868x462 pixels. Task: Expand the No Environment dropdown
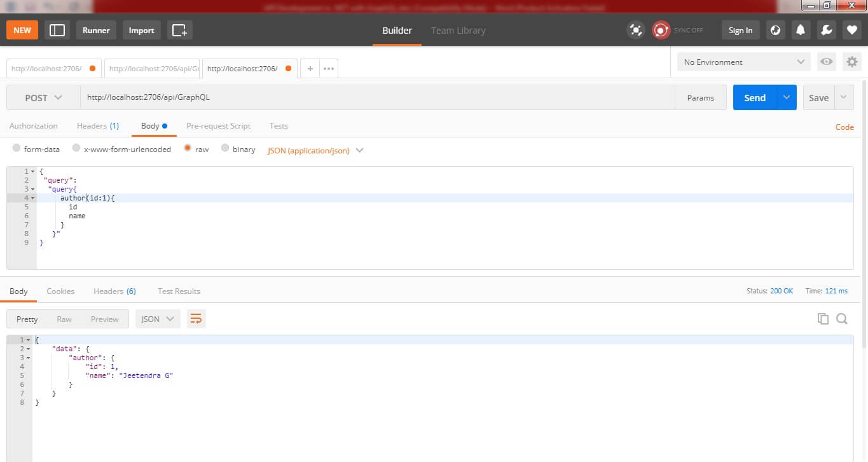743,62
